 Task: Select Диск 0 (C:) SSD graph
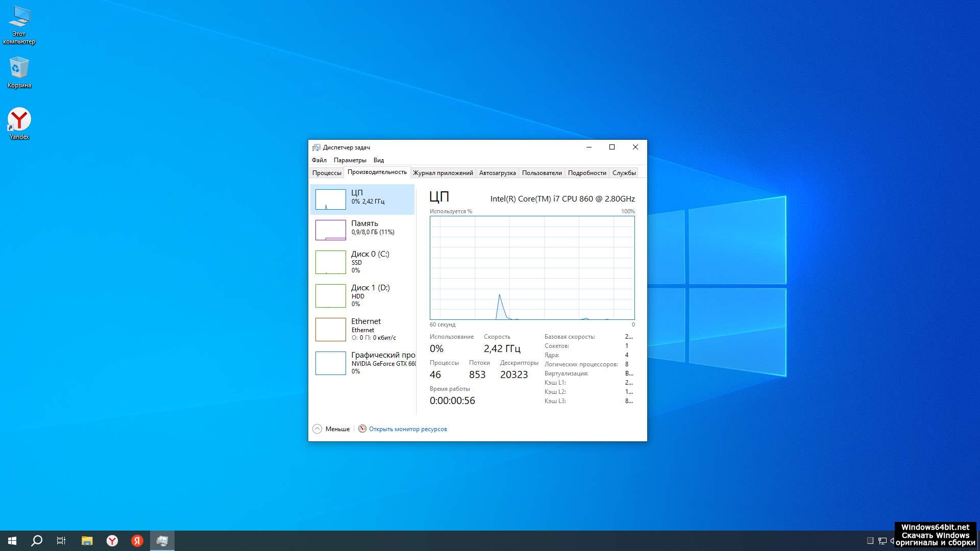[362, 262]
